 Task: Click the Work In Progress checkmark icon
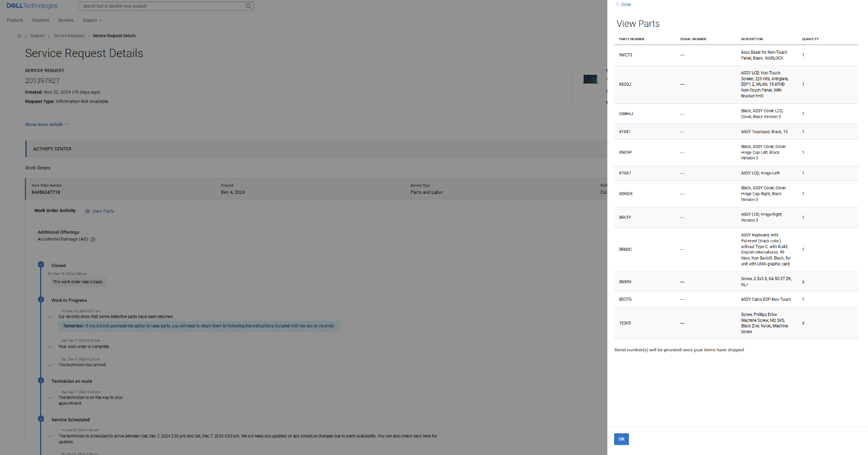[x=41, y=300]
